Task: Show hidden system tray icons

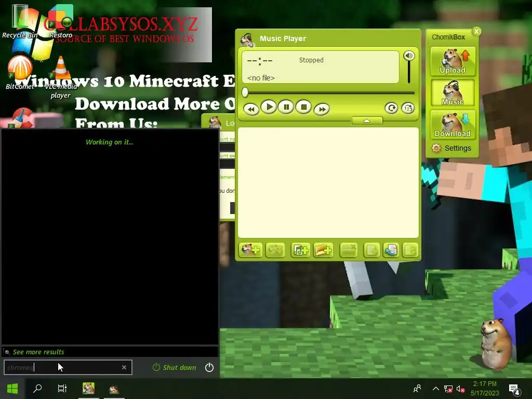Action: [x=436, y=389]
